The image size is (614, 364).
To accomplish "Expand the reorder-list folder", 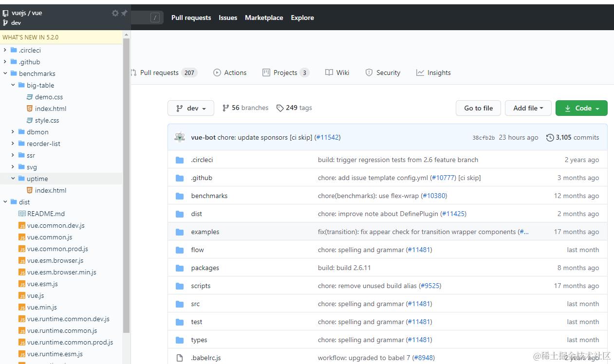I will (x=13, y=144).
